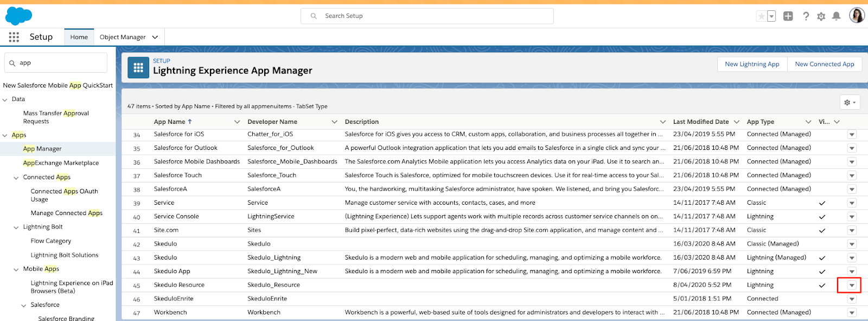Open Connected Apps OAuth Usage

point(65,196)
